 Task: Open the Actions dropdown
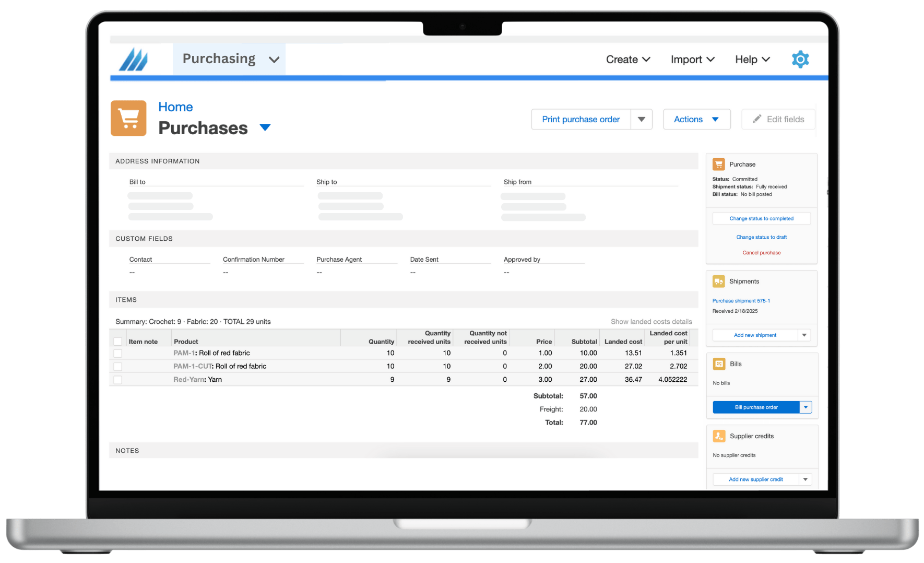pyautogui.click(x=696, y=119)
